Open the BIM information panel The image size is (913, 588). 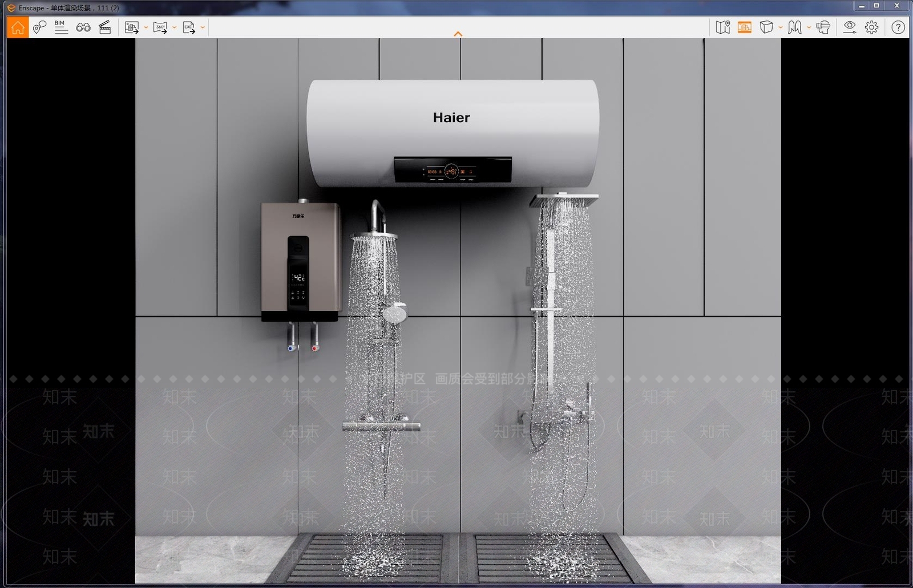60,27
